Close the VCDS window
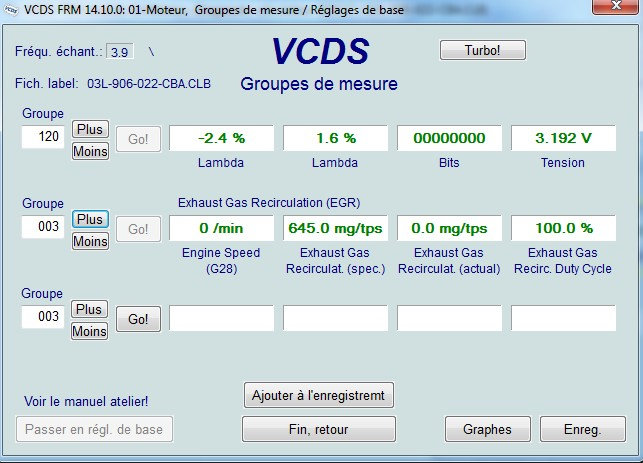Image resolution: width=643 pixels, height=463 pixels. (615, 6)
